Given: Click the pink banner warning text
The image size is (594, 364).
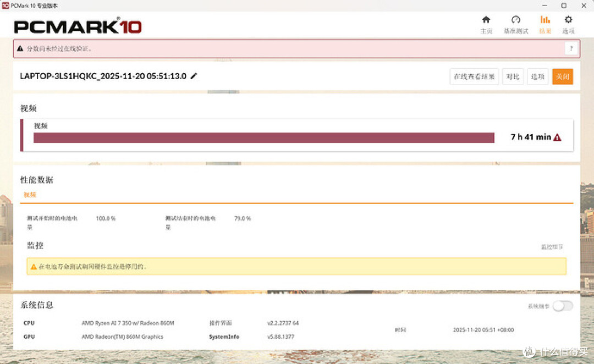Looking at the screenshot, I should click(59, 48).
